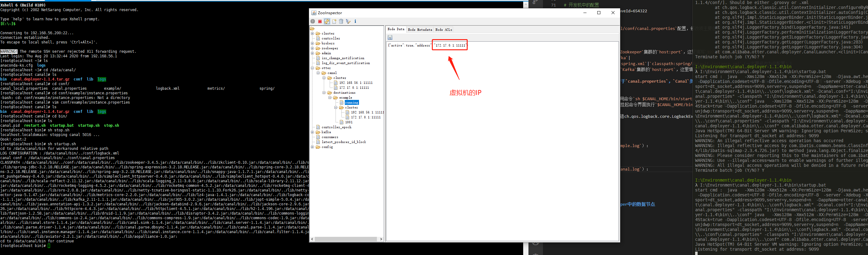Click 'anaconda-ks.cfg' in the Xshell terminal
Viewport: 868px width, 255px height.
point(16,65)
